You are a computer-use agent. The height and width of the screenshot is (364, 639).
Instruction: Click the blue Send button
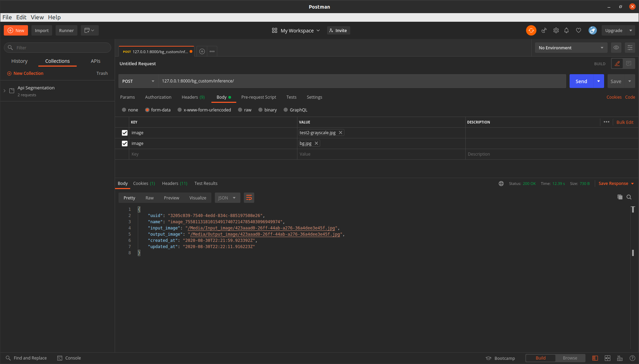(581, 81)
